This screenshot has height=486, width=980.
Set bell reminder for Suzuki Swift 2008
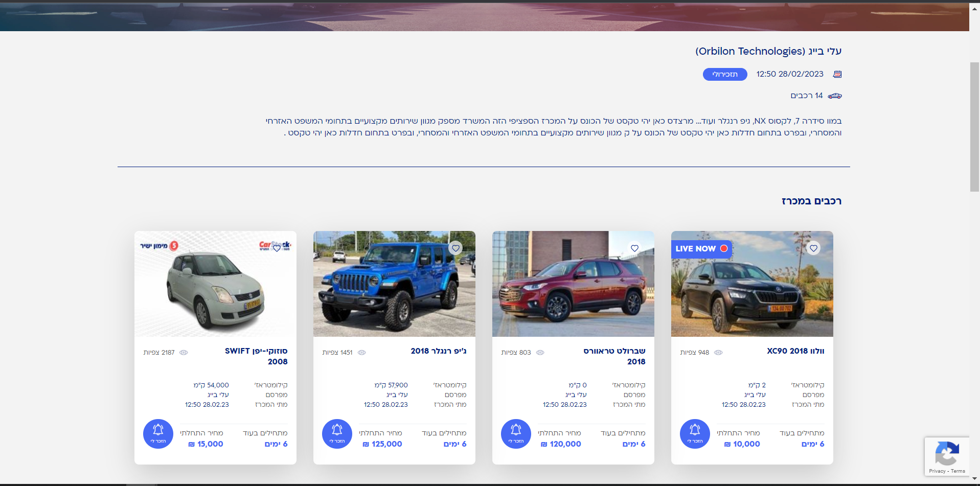pos(158,434)
